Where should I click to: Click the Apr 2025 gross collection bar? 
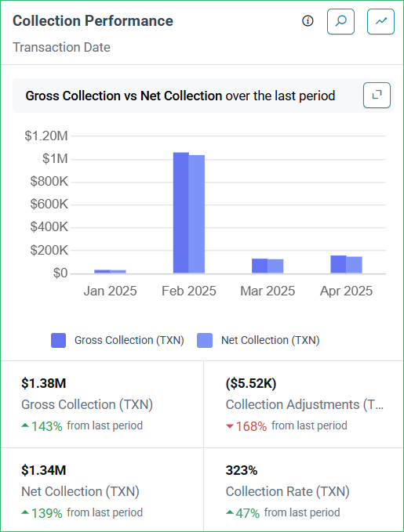[338, 264]
